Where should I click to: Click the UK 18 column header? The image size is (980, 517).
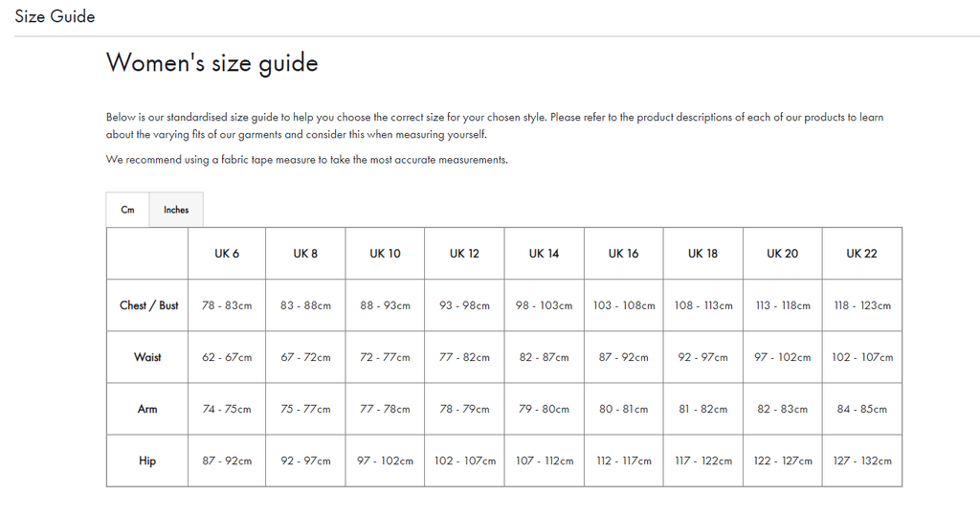tap(703, 254)
